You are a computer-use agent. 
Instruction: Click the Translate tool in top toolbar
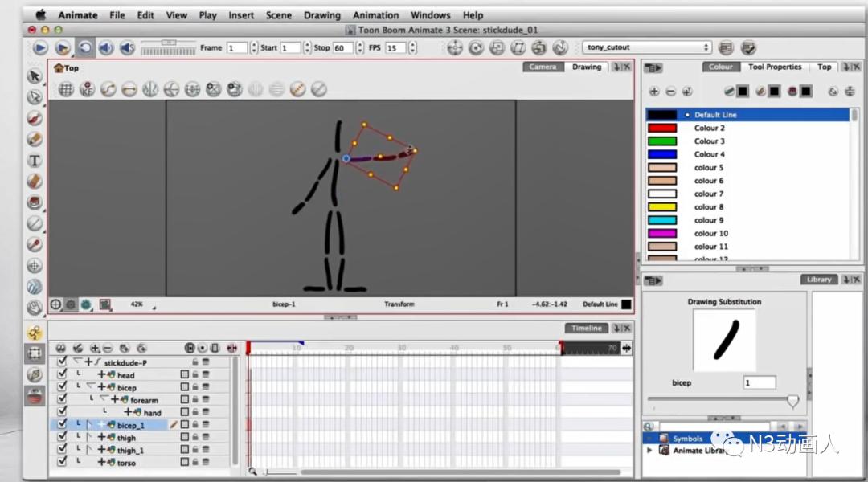coord(454,48)
